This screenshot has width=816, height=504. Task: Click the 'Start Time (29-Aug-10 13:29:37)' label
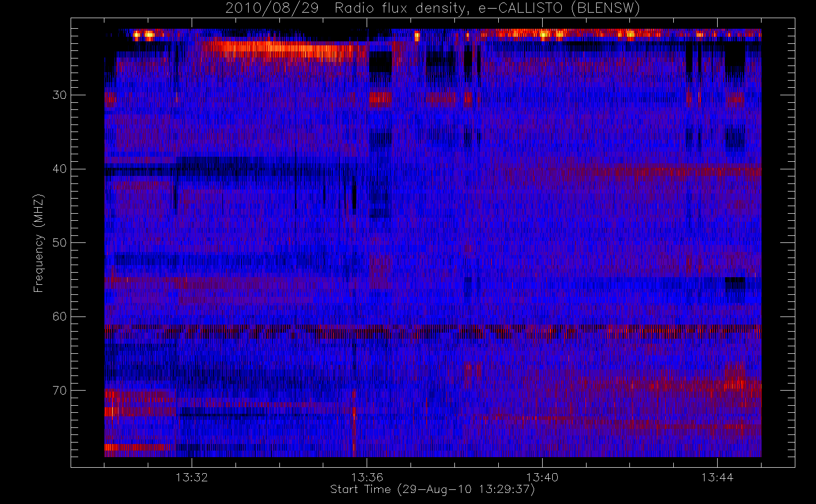[x=432, y=489]
